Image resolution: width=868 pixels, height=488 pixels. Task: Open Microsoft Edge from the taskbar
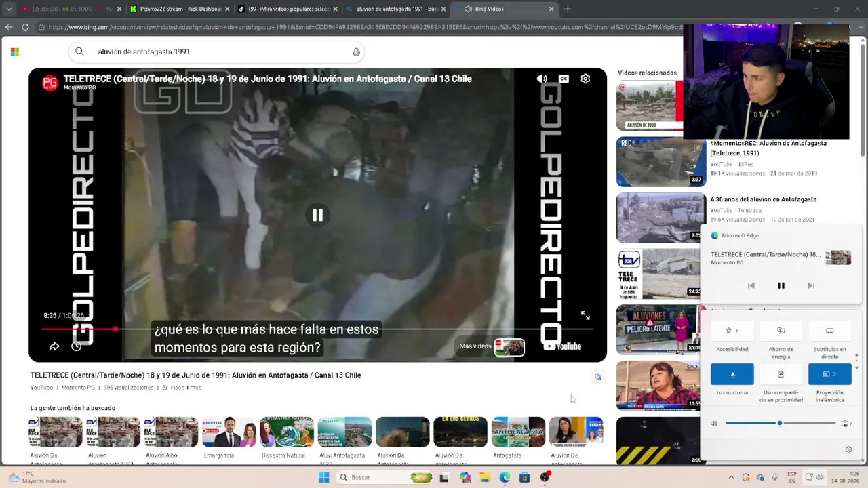coord(505,477)
